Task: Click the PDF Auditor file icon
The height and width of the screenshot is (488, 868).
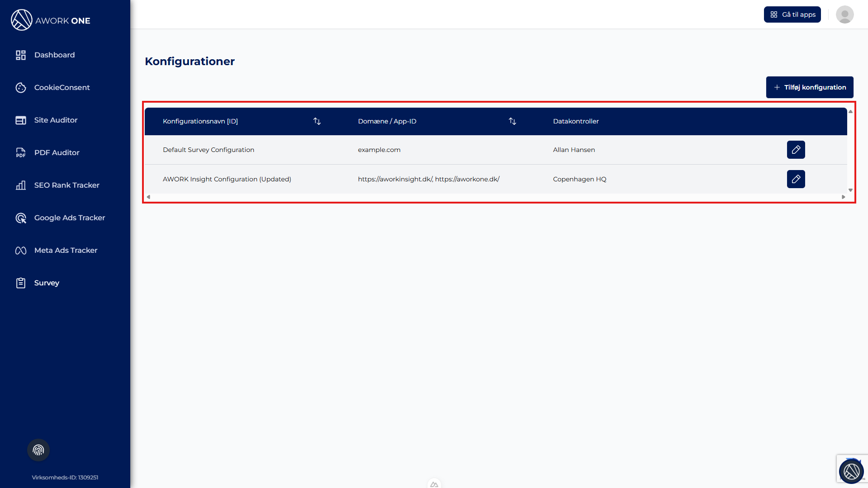Action: (21, 152)
